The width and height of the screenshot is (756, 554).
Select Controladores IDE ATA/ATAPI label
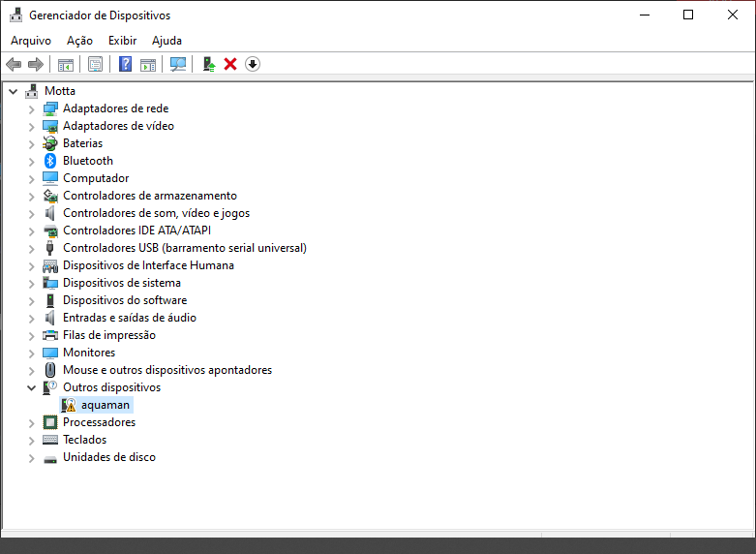[136, 231]
